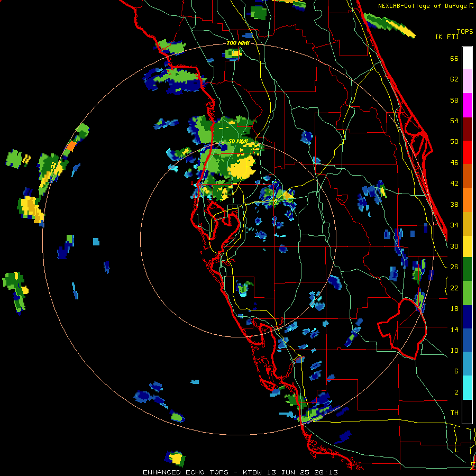Image resolution: width=476 pixels, height=476 pixels.
Task: Pick the magenta legend color block
Action: point(467,105)
